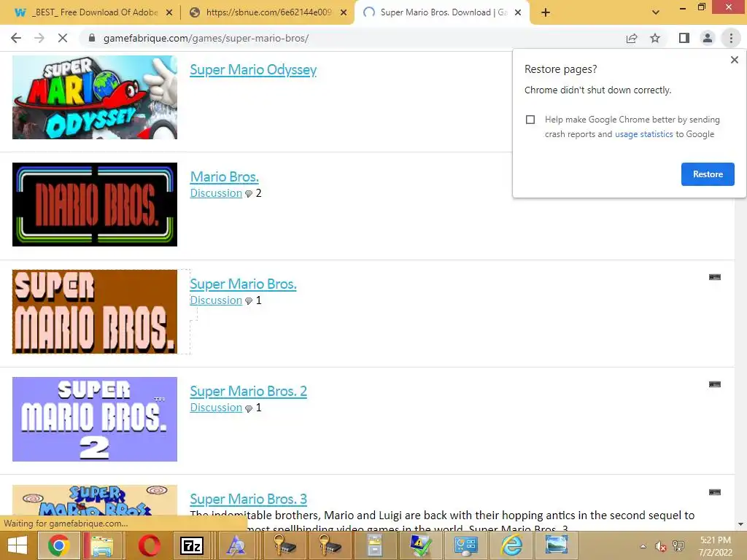Open File Explorer from the taskbar

pyautogui.click(x=101, y=545)
